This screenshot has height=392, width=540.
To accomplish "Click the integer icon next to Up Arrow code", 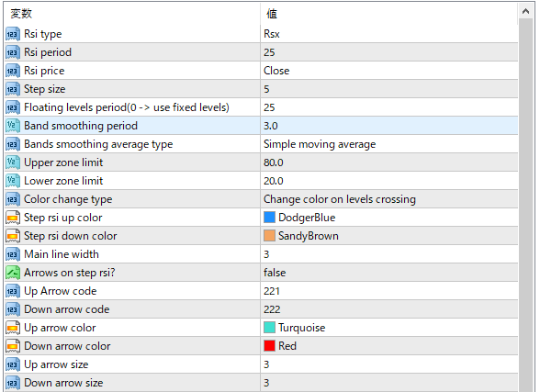I will coord(13,291).
